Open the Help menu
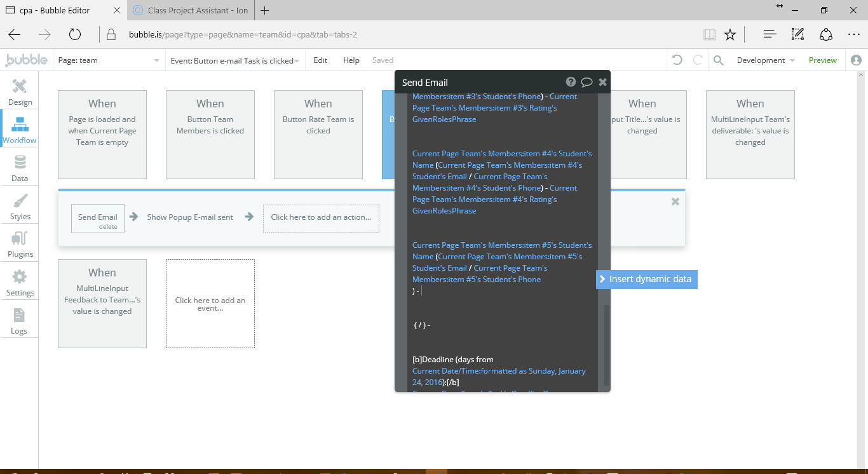This screenshot has width=868, height=474. (351, 60)
